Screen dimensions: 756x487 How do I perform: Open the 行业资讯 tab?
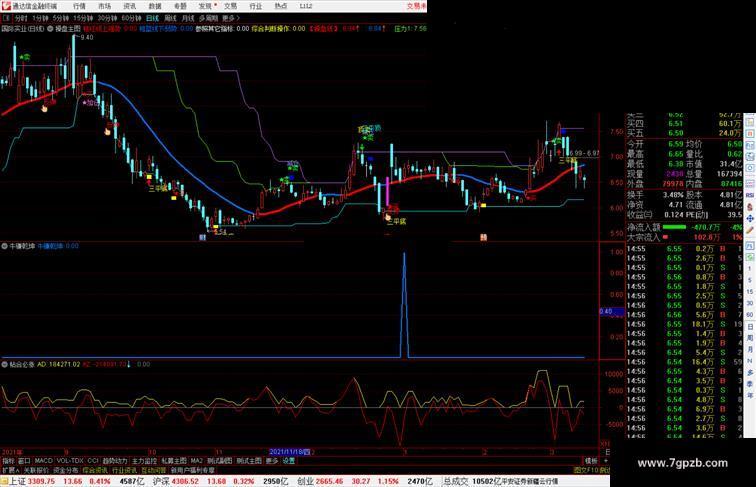coord(124,470)
